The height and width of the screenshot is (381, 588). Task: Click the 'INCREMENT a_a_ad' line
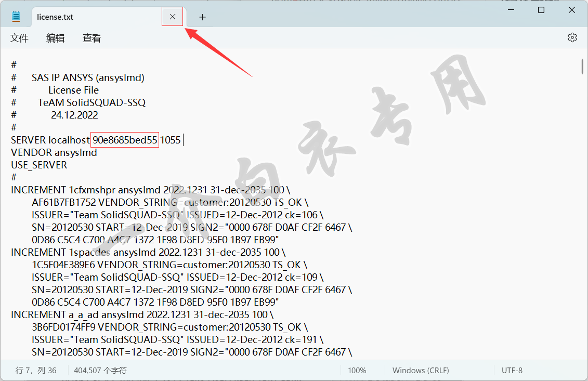coord(142,314)
